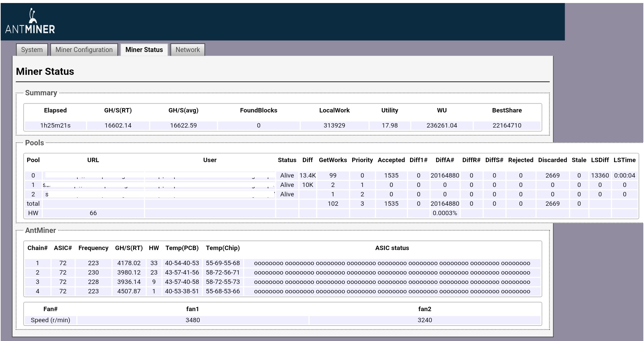
Task: Select the WU value 236261.04
Action: pos(442,126)
